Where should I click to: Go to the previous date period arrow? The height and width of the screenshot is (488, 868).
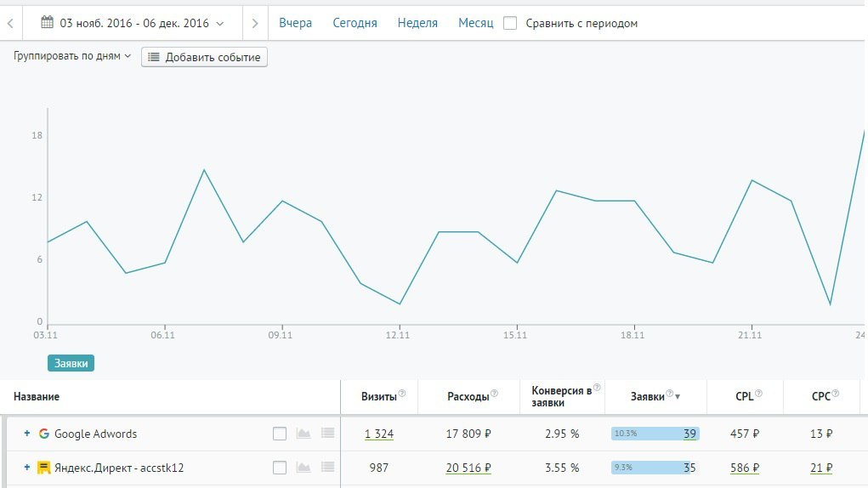(x=9, y=24)
